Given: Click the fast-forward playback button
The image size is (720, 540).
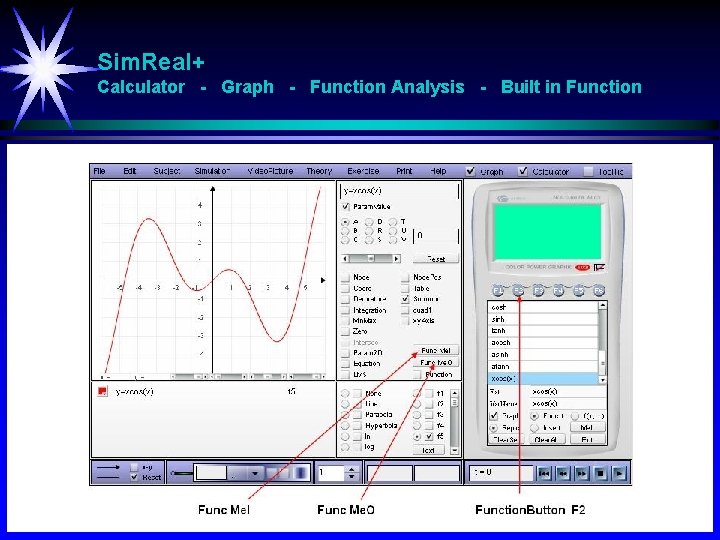Looking at the screenshot, I should [582, 473].
